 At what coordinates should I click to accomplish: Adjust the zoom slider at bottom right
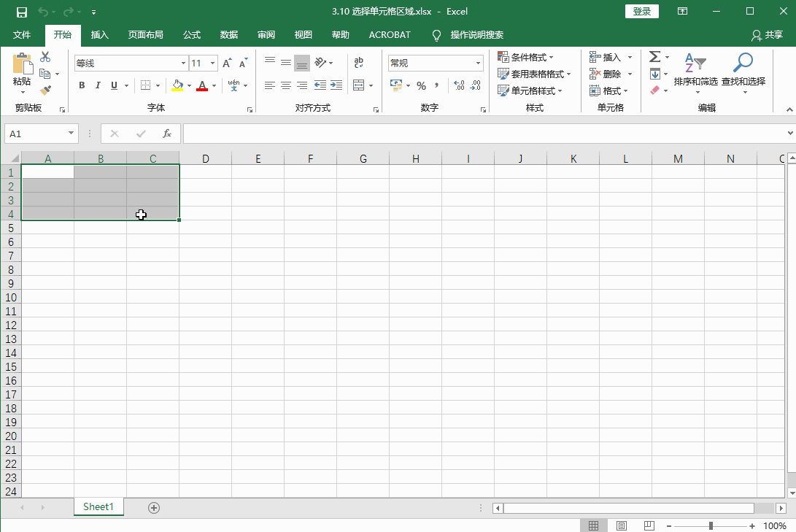[711, 525]
